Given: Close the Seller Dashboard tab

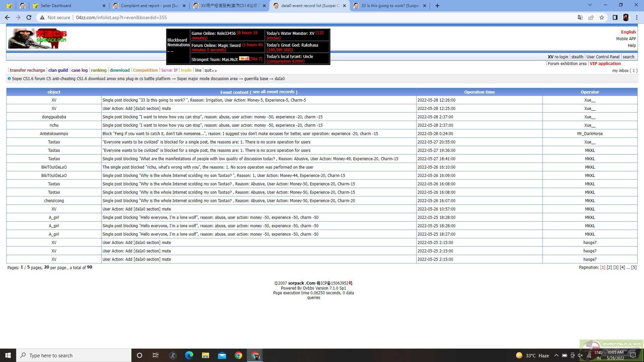Looking at the screenshot, I should [x=104, y=6].
